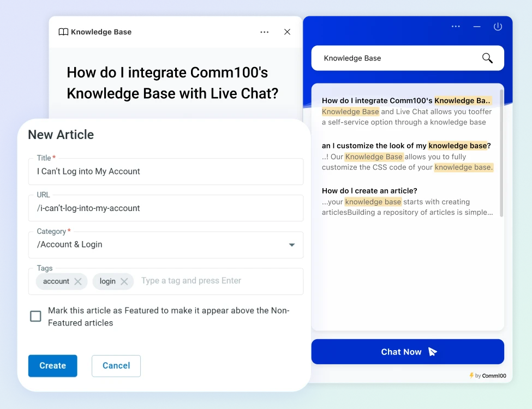Image resolution: width=532 pixels, height=409 pixels.
Task: Click the search magnifier icon
Action: click(487, 58)
